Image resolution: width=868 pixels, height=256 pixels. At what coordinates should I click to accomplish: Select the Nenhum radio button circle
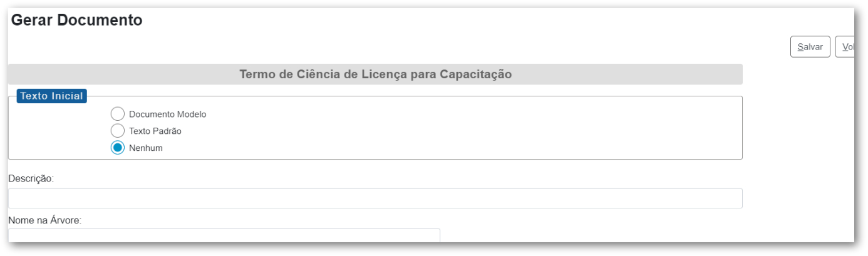[x=118, y=148]
